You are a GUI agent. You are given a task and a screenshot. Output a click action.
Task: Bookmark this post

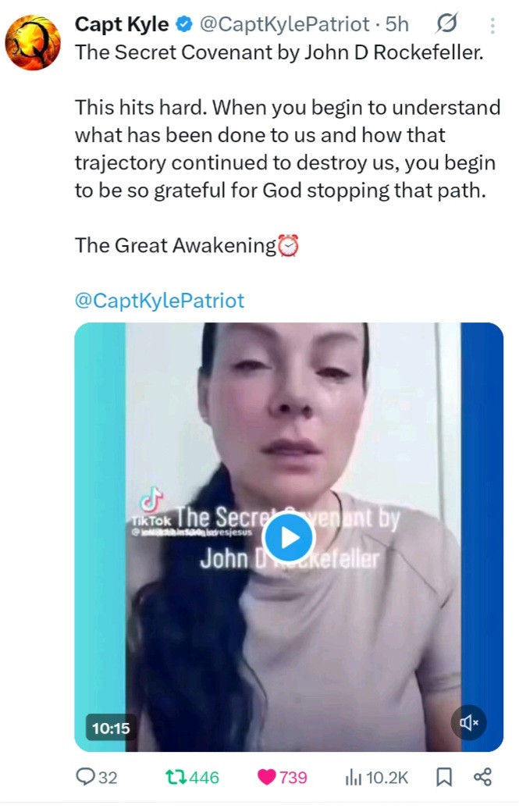(444, 777)
